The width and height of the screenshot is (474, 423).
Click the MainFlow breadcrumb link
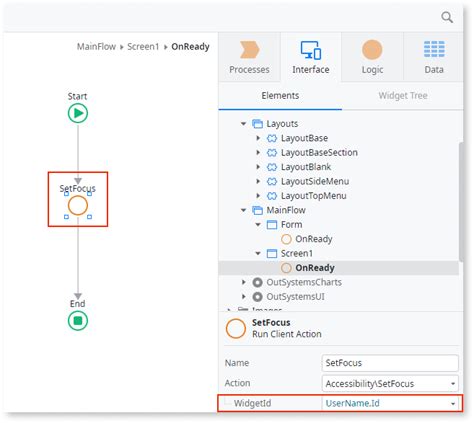point(96,47)
